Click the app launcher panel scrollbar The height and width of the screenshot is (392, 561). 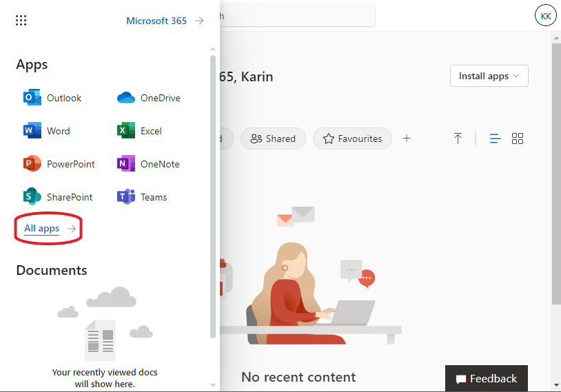click(213, 196)
